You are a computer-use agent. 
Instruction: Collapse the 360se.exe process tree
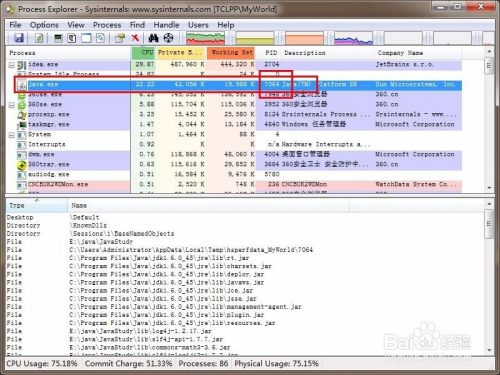tap(11, 105)
